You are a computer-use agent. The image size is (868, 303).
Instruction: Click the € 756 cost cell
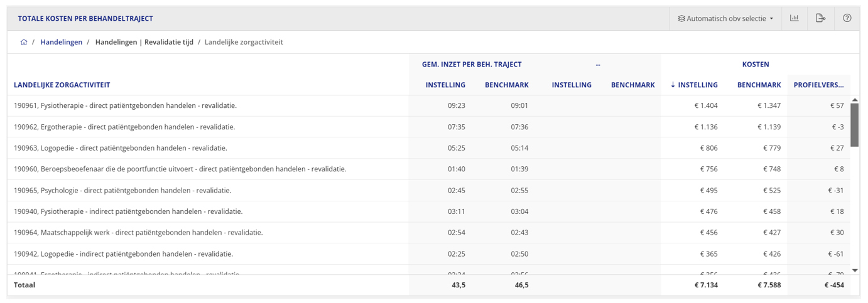708,169
